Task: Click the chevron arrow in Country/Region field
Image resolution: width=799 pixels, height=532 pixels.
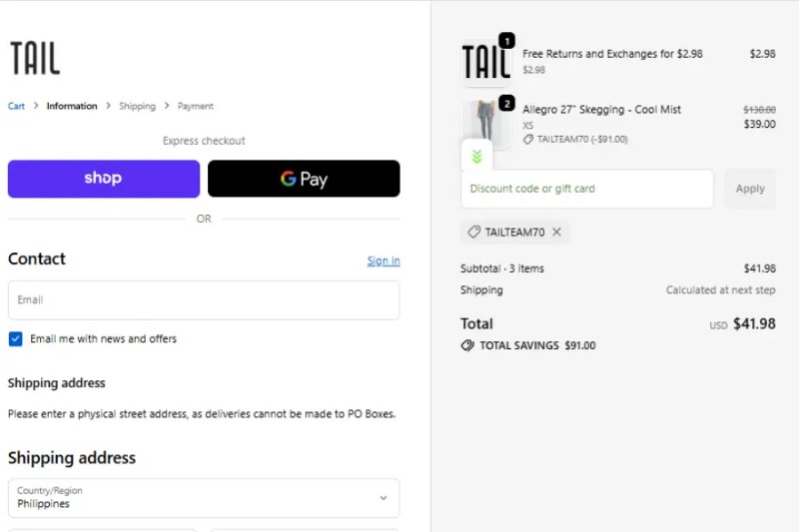Action: (x=384, y=498)
